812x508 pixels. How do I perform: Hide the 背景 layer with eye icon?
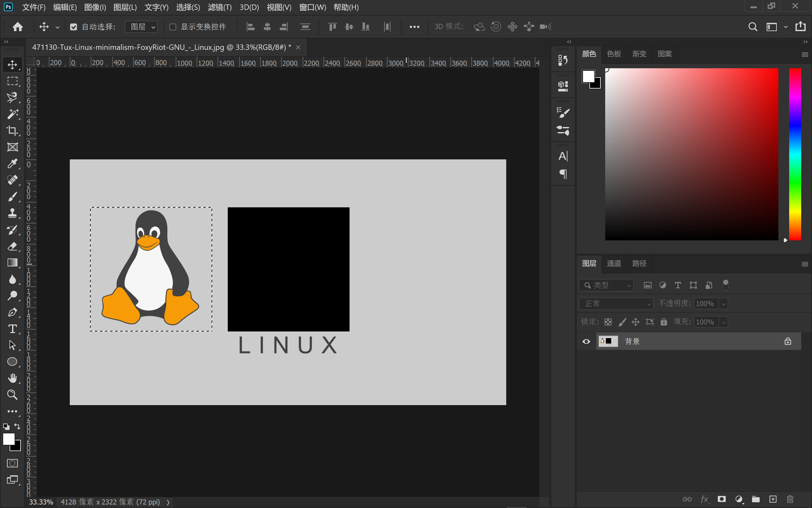click(586, 341)
